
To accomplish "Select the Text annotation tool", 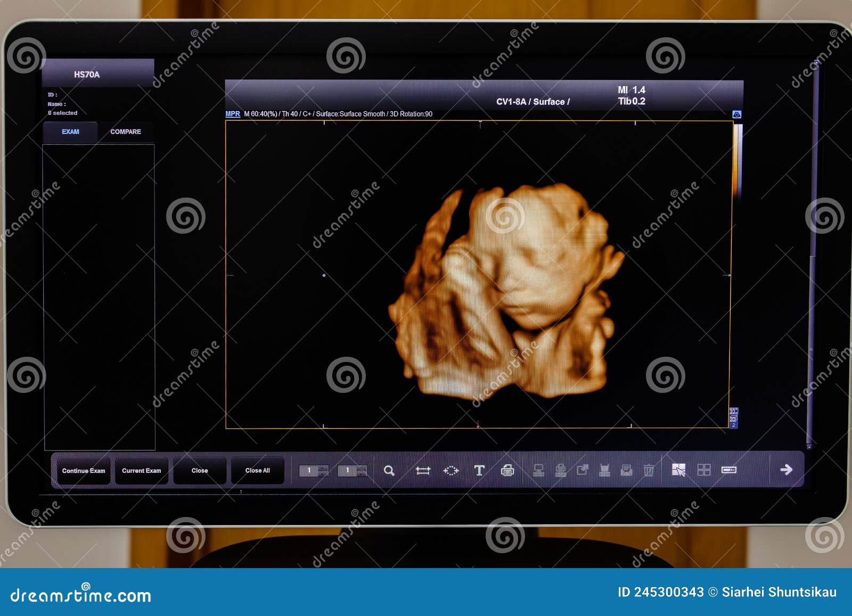I will tap(479, 470).
